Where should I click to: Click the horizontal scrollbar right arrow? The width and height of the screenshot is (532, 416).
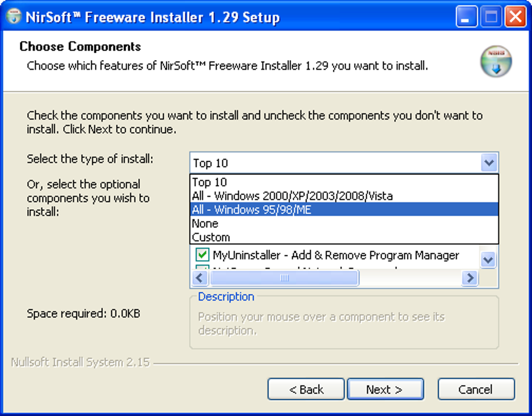(470, 278)
